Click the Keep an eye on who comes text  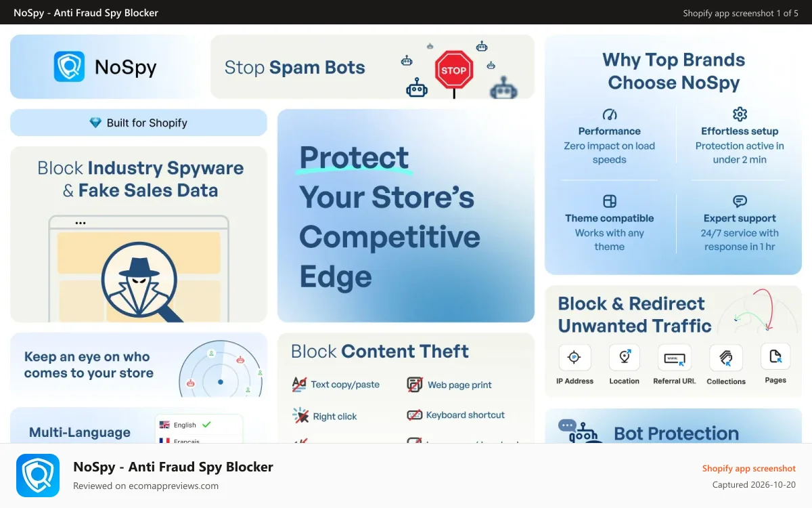point(89,364)
